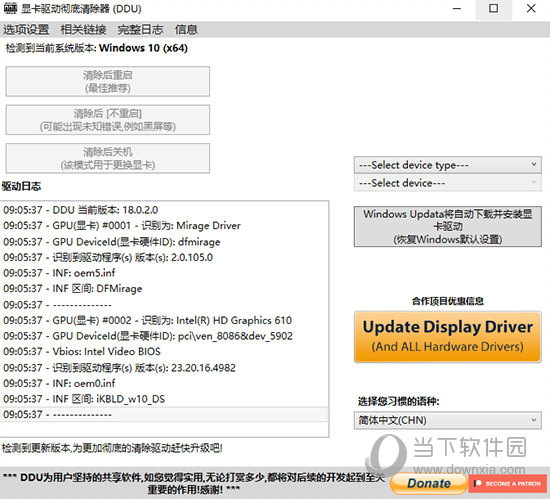Select log line Vbios: Intel Video BIOS
Image resolution: width=550 pixels, height=499 pixels.
coord(163,351)
